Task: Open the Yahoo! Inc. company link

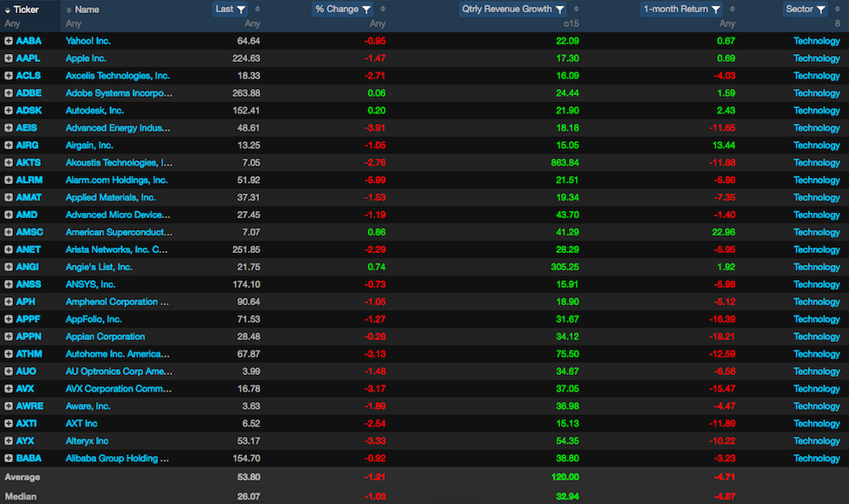Action: [88, 41]
